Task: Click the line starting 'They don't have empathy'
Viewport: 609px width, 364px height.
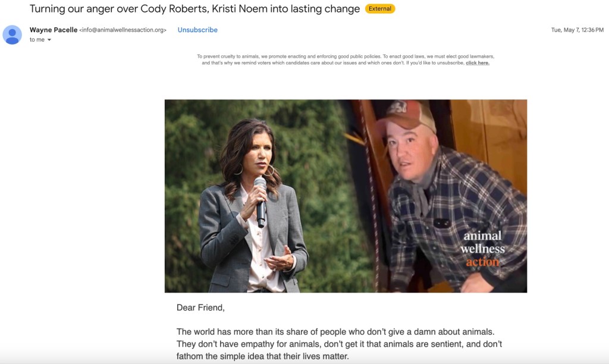Action: (x=339, y=344)
